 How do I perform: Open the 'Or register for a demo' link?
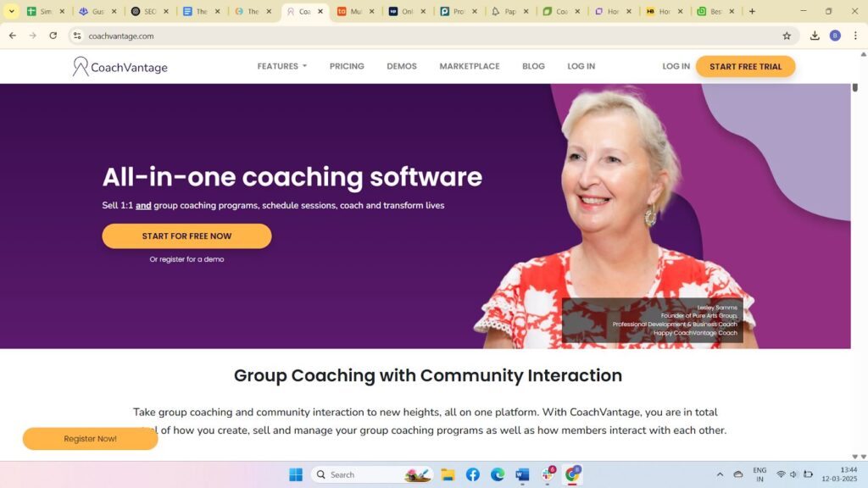tap(186, 258)
